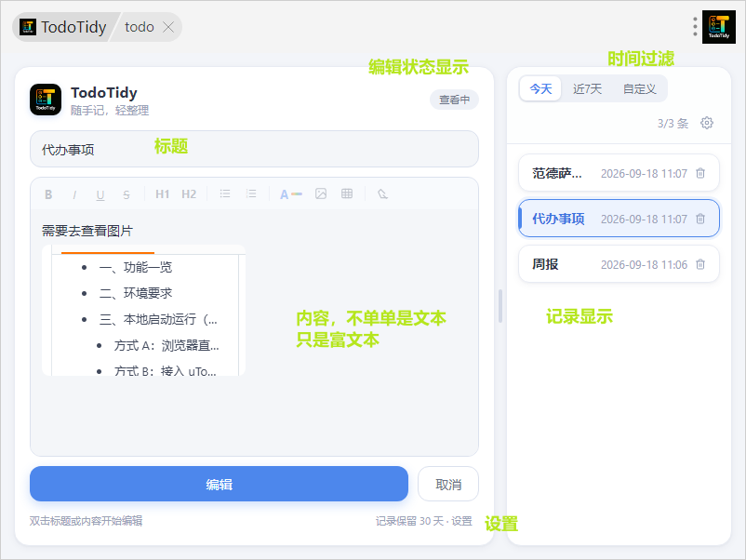Open text color picker (A icon)

(x=291, y=194)
